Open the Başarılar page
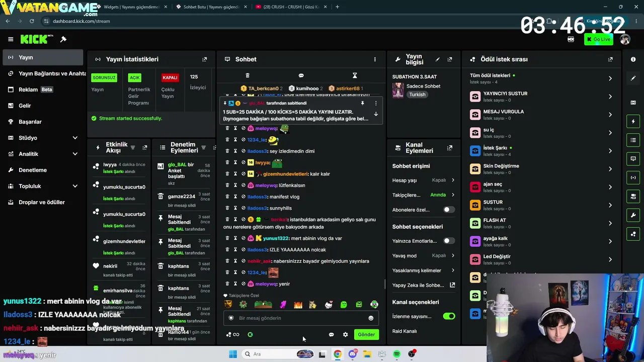Screen dimensions: 644x362 (x=43, y=122)
